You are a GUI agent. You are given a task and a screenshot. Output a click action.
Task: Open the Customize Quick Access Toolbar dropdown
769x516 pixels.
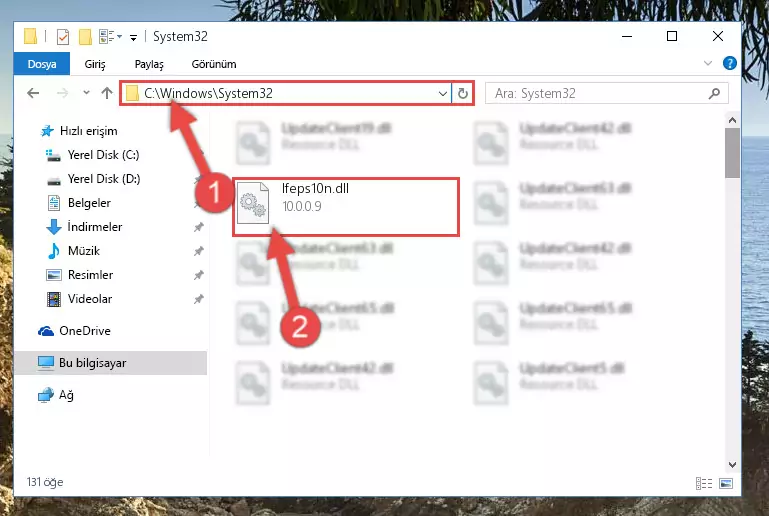click(x=133, y=37)
